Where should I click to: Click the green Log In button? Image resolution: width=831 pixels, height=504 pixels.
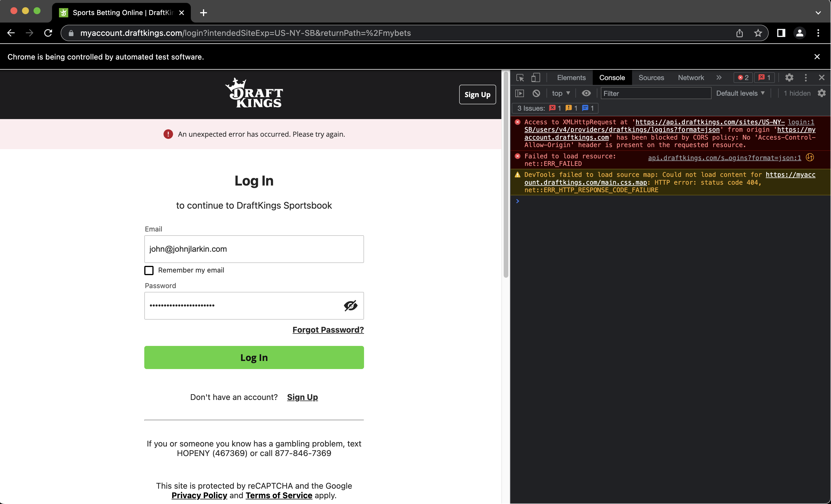coord(254,357)
